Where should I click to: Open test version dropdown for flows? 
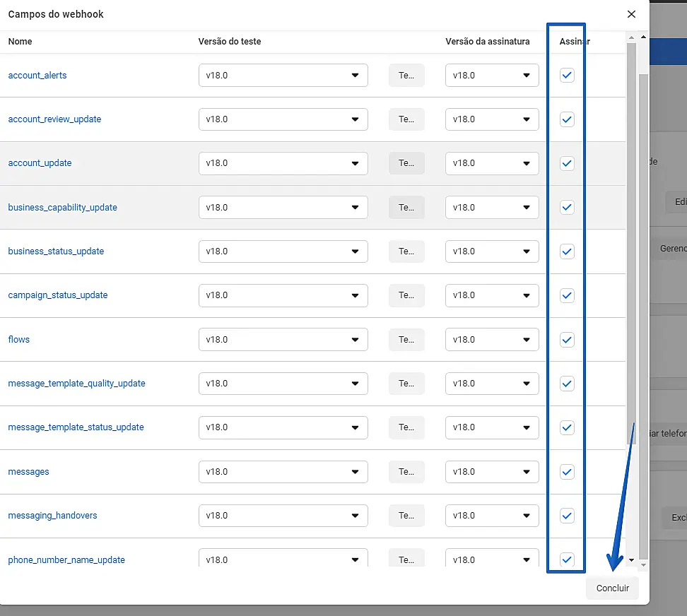click(283, 340)
